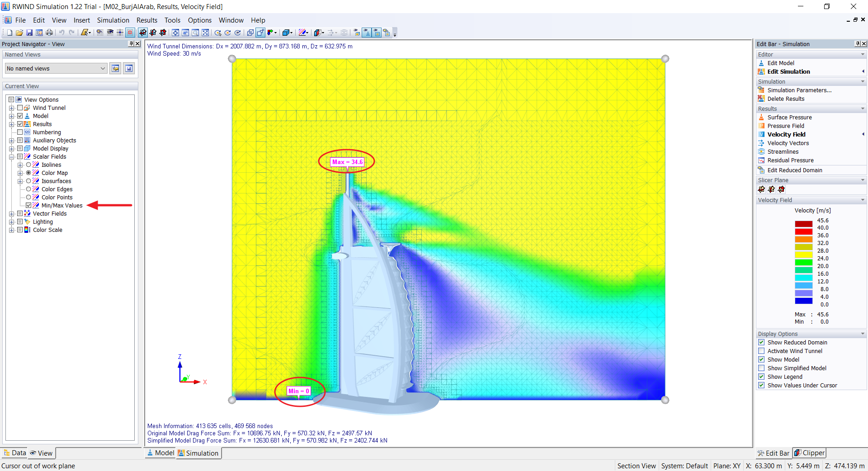Open Simulation Parameters dialog
The height and width of the screenshot is (471, 868).
tap(799, 90)
